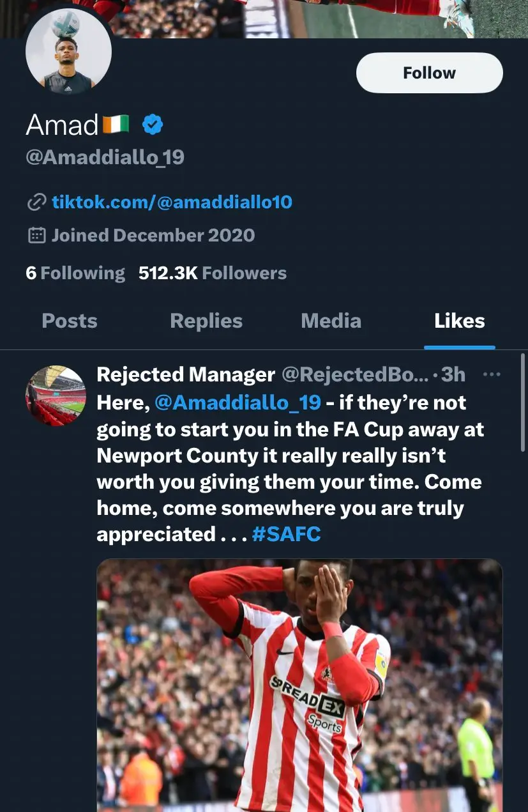Click the vertical scrollbar on the right edge
This screenshot has height=812, width=528.
pos(524,402)
